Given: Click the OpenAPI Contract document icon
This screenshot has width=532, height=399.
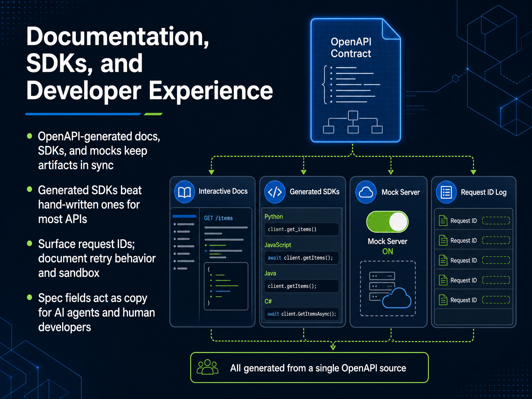Looking at the screenshot, I should [x=355, y=80].
